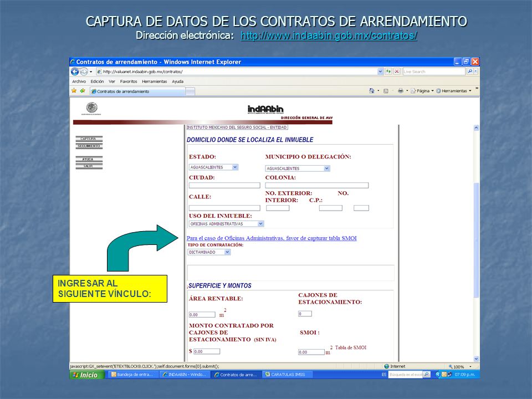The height and width of the screenshot is (399, 532).
Task: Click the NO. EXTERIOR input field
Action: [x=278, y=208]
